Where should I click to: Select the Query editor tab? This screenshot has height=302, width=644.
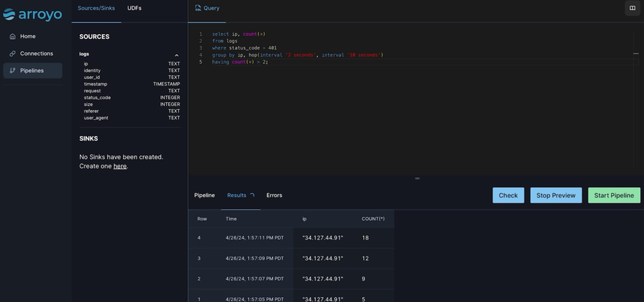coord(207,8)
